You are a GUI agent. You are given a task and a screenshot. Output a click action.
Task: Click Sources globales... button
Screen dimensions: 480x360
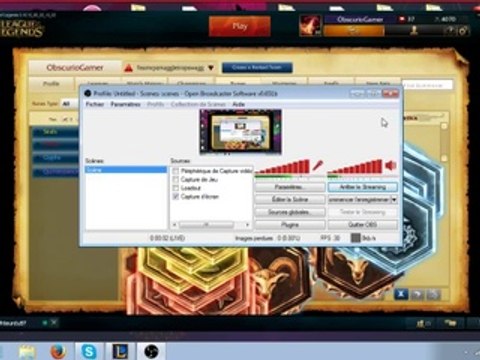[x=290, y=212]
